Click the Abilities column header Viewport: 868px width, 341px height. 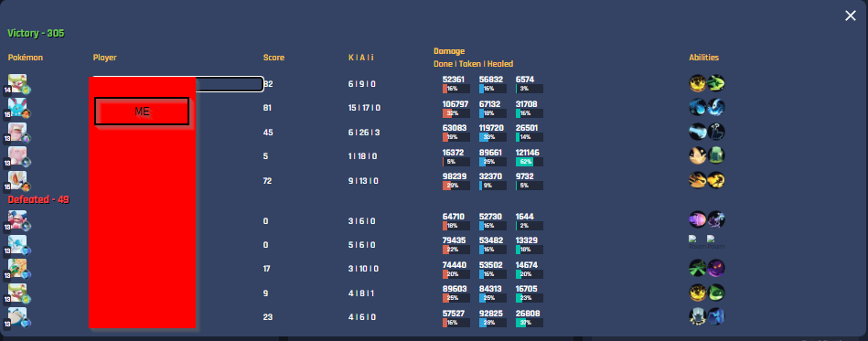tap(703, 58)
